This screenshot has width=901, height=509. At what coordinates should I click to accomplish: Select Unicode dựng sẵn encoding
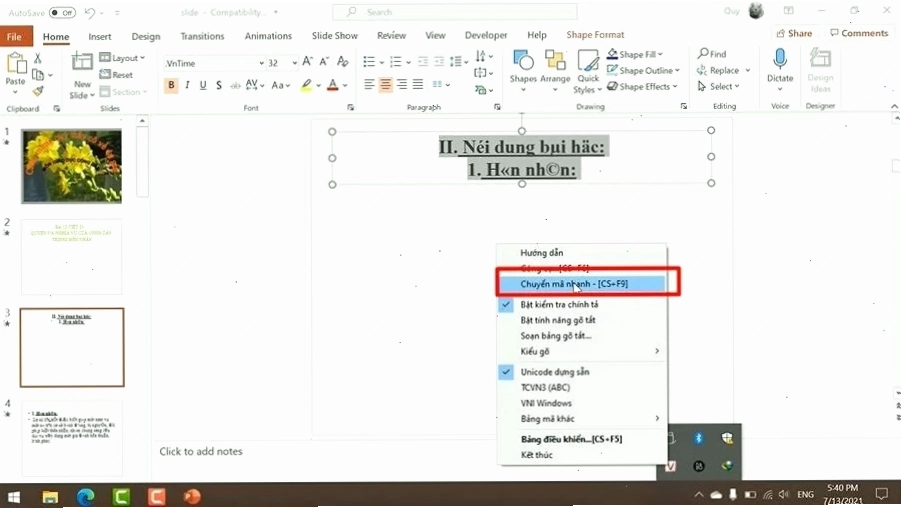(x=555, y=372)
